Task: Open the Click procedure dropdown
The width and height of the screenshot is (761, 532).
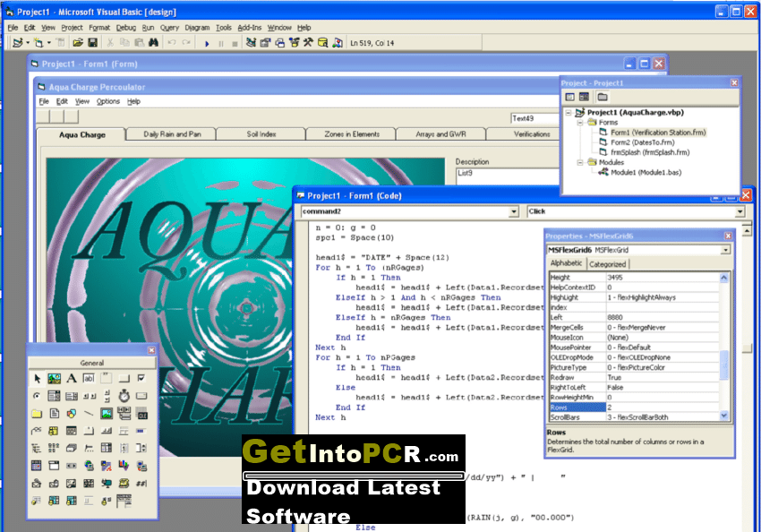Action: (x=740, y=211)
